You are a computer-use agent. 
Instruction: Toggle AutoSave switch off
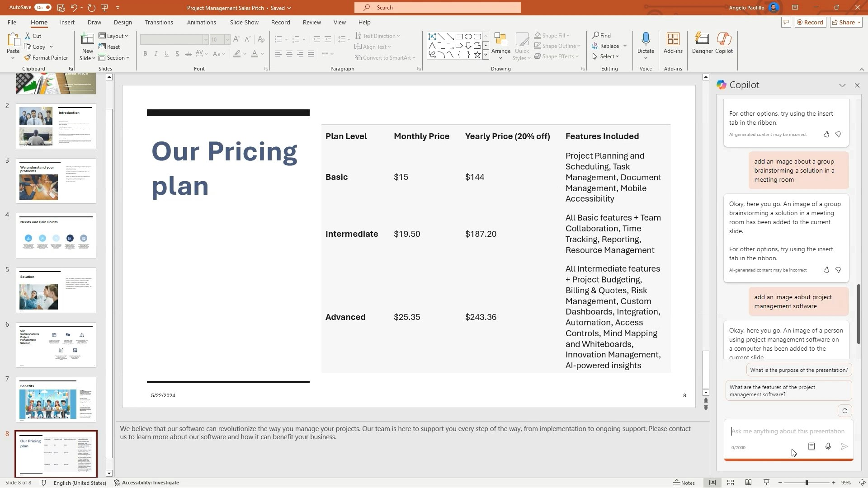[x=42, y=8]
